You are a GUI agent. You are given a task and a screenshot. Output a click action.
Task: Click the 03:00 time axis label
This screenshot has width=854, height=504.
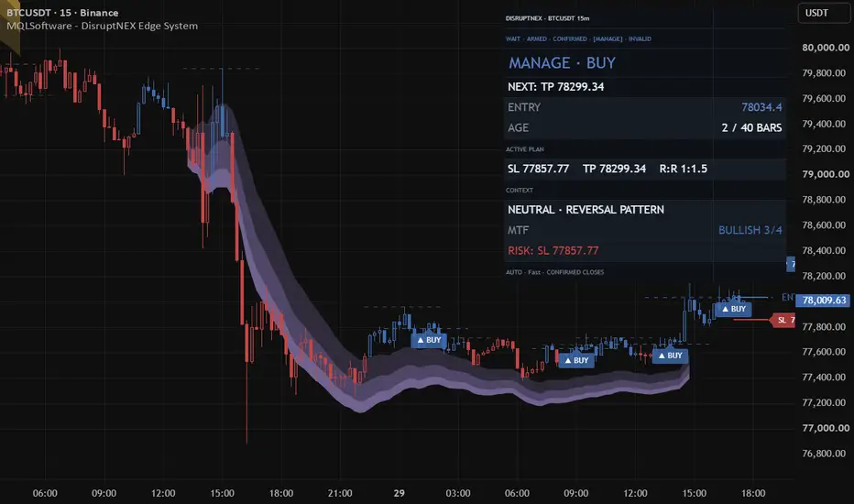(x=458, y=493)
